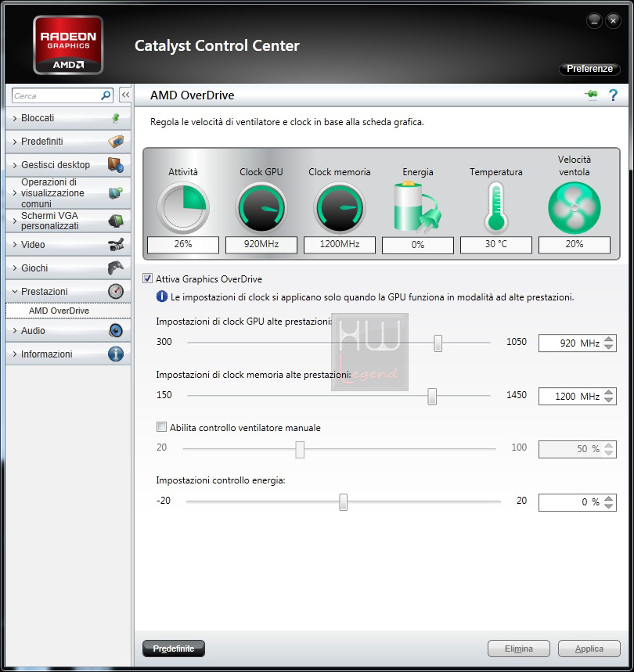Click the Informazioni info icon
Image resolution: width=634 pixels, height=672 pixels.
[116, 354]
